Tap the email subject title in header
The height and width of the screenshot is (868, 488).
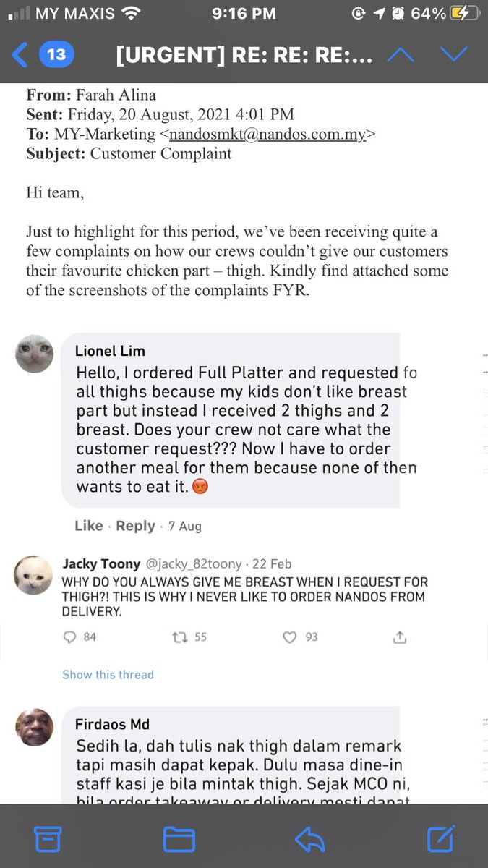(244, 55)
